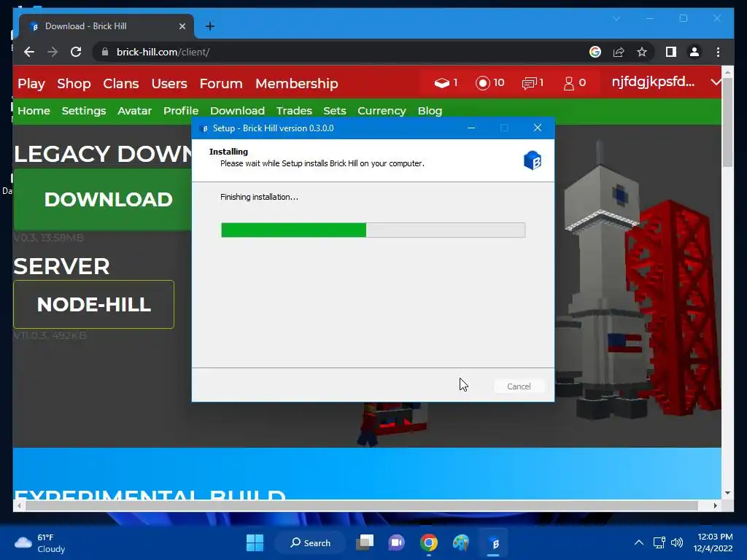Go back using browser back arrow
Image resolution: width=747 pixels, height=560 pixels.
pyautogui.click(x=29, y=52)
